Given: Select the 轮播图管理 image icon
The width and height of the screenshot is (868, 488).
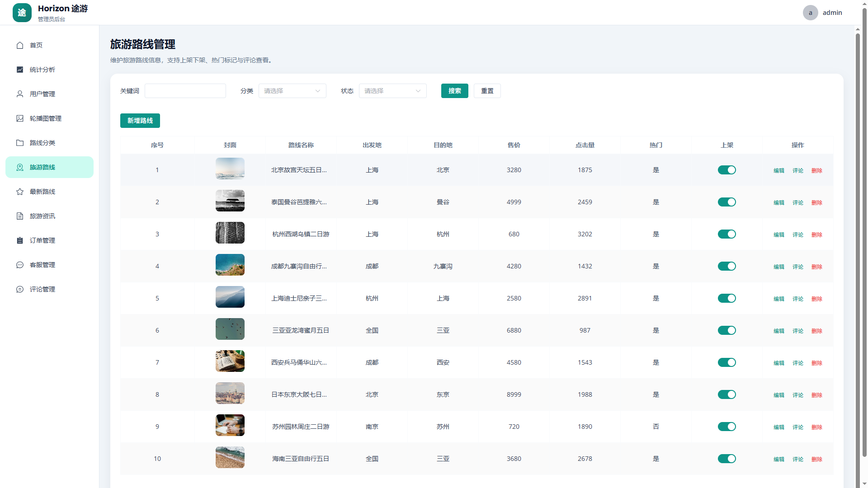Looking at the screenshot, I should point(20,118).
